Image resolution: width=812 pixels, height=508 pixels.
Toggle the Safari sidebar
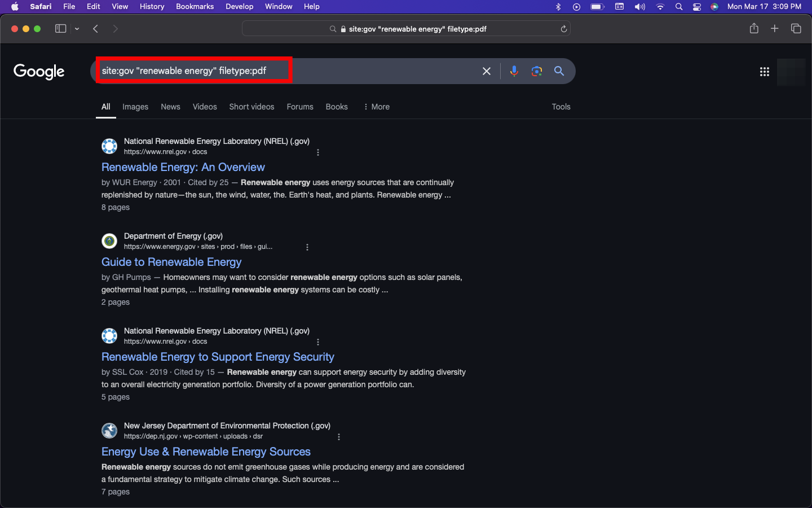coord(60,29)
